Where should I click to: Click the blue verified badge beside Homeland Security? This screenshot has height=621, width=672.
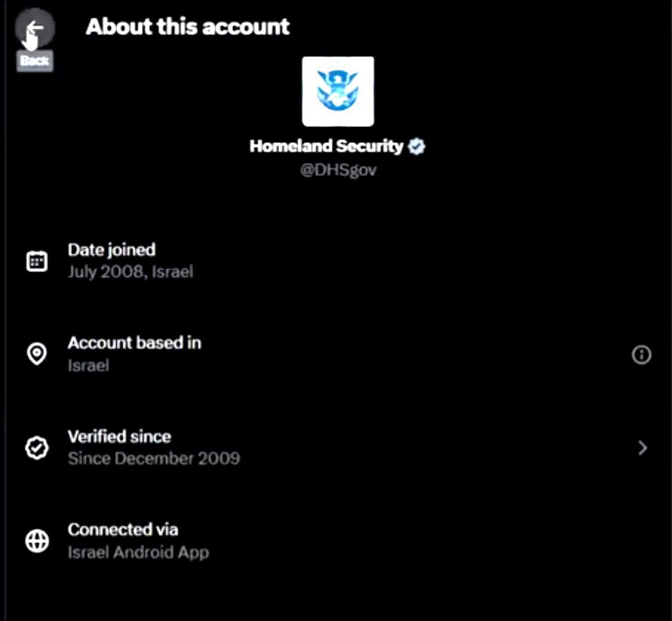coord(417,146)
